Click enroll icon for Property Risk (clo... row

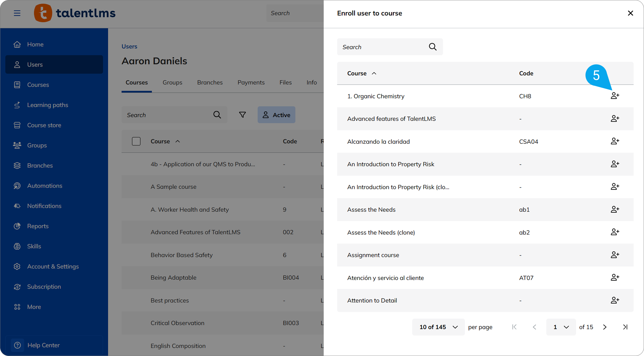pyautogui.click(x=615, y=187)
